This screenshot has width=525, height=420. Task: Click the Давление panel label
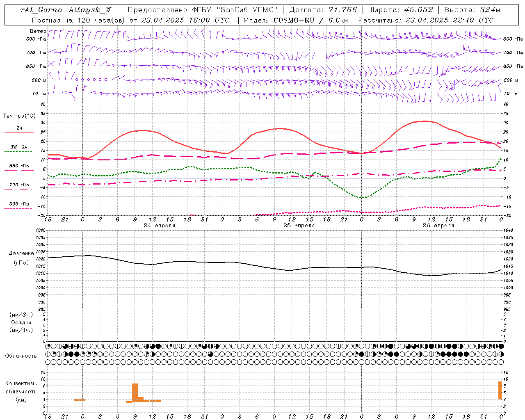[x=21, y=253]
